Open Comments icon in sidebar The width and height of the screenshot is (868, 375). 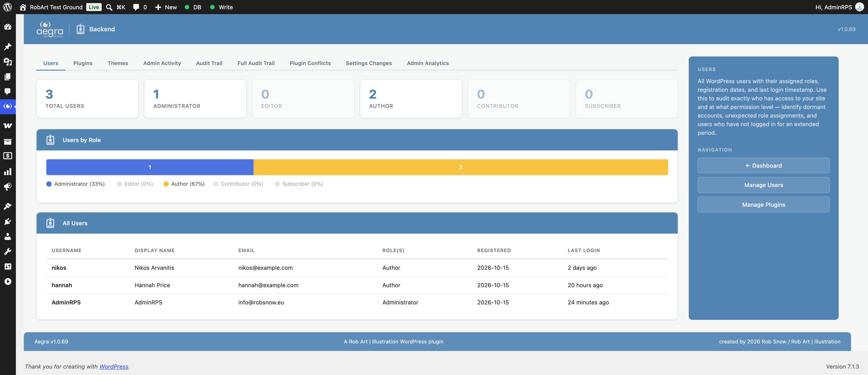(x=8, y=91)
